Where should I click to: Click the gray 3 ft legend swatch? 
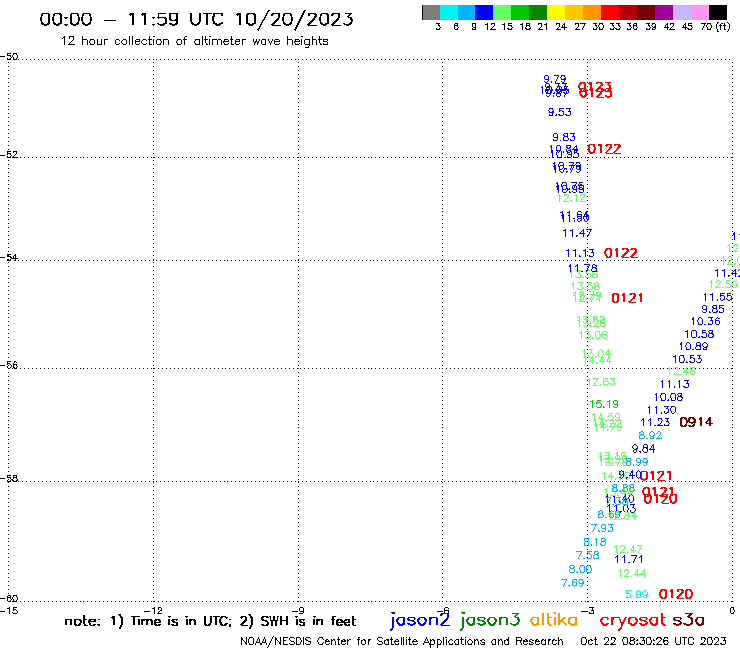pyautogui.click(x=431, y=12)
